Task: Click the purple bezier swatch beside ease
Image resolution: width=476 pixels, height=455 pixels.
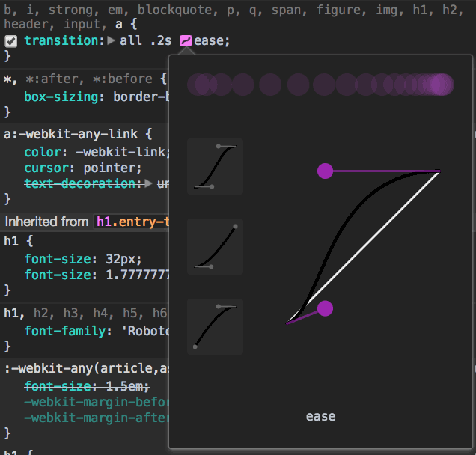Action: [186, 40]
